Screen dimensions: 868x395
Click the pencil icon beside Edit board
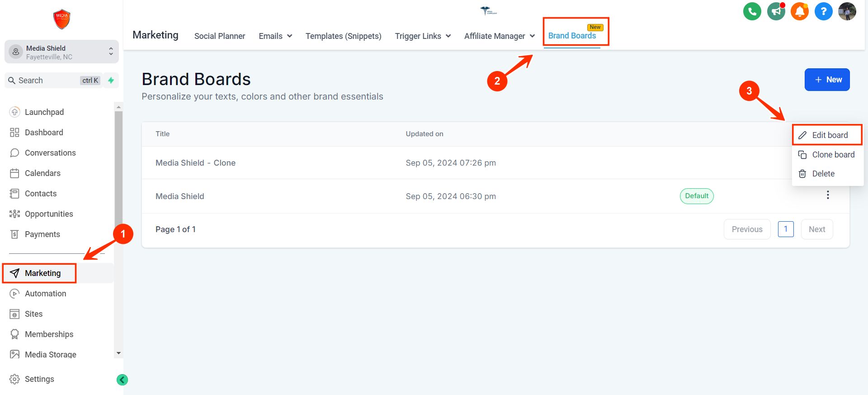[x=802, y=135]
